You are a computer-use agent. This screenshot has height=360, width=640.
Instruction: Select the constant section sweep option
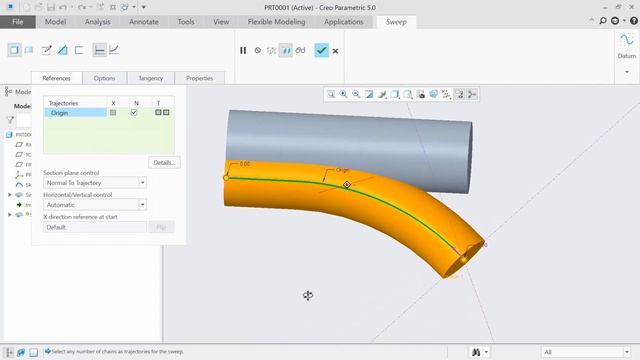coord(99,50)
